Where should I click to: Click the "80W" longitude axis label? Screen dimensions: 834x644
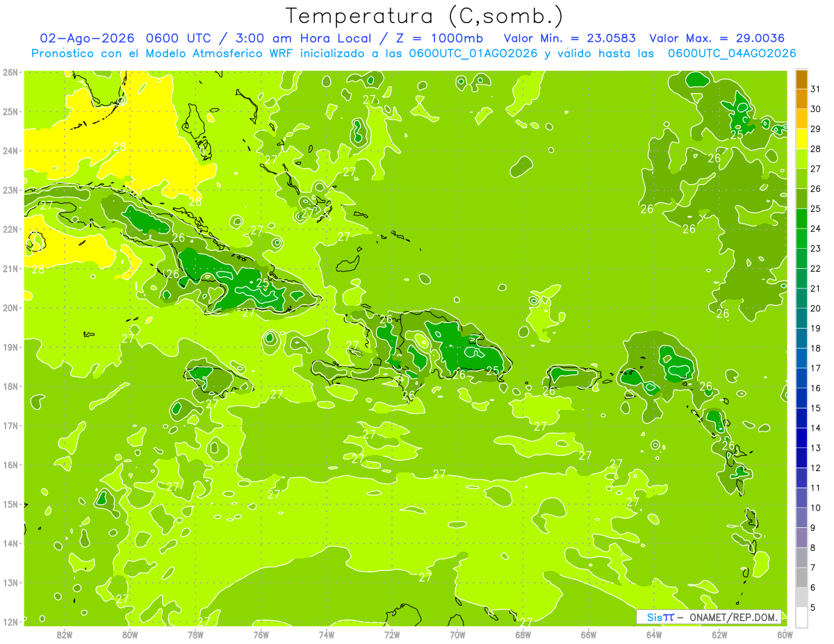(x=130, y=634)
